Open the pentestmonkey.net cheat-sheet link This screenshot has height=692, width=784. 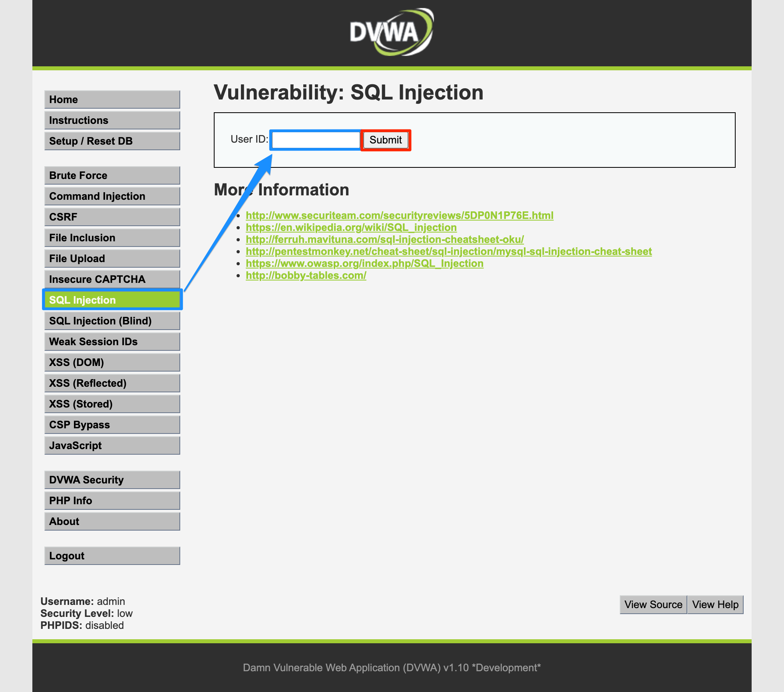[449, 251]
